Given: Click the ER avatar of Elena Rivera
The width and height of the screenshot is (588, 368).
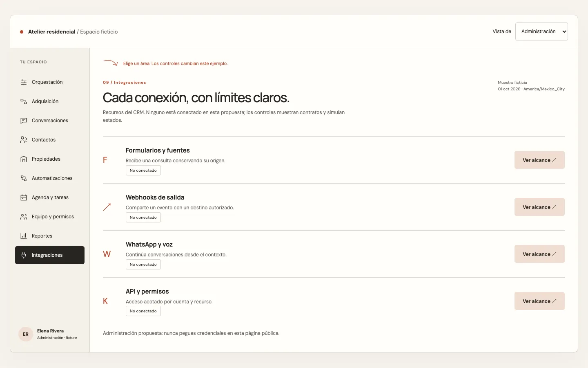Looking at the screenshot, I should coord(26,334).
